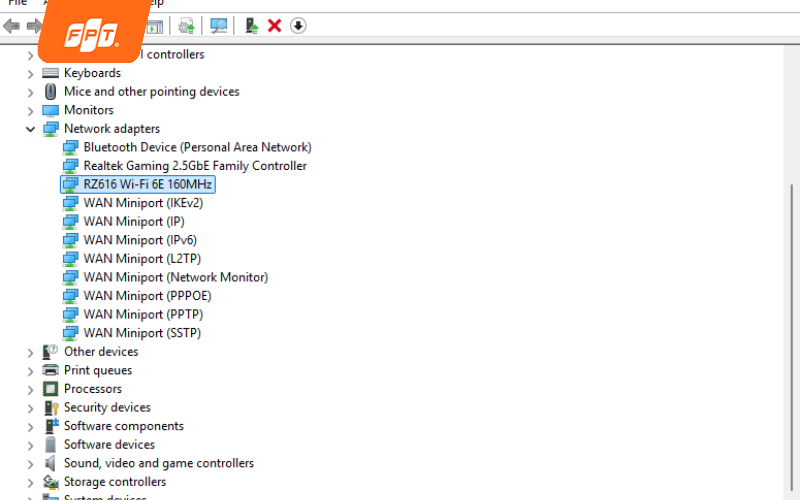Open the File menu
800x500 pixels.
click(x=17, y=3)
